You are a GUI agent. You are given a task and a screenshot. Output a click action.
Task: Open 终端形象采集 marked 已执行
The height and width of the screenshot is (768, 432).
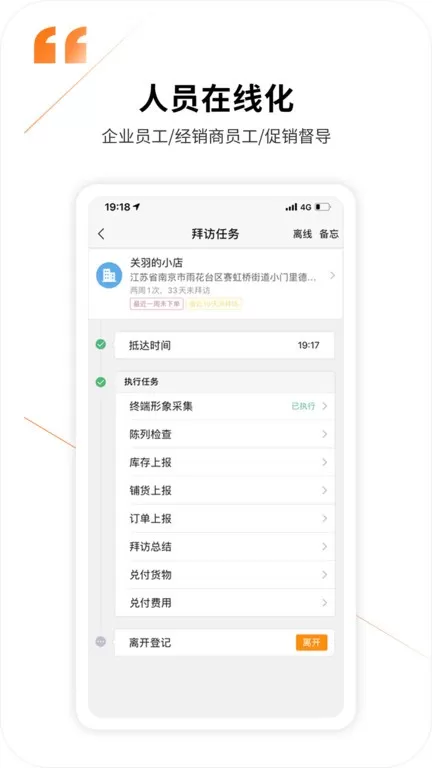click(x=225, y=406)
